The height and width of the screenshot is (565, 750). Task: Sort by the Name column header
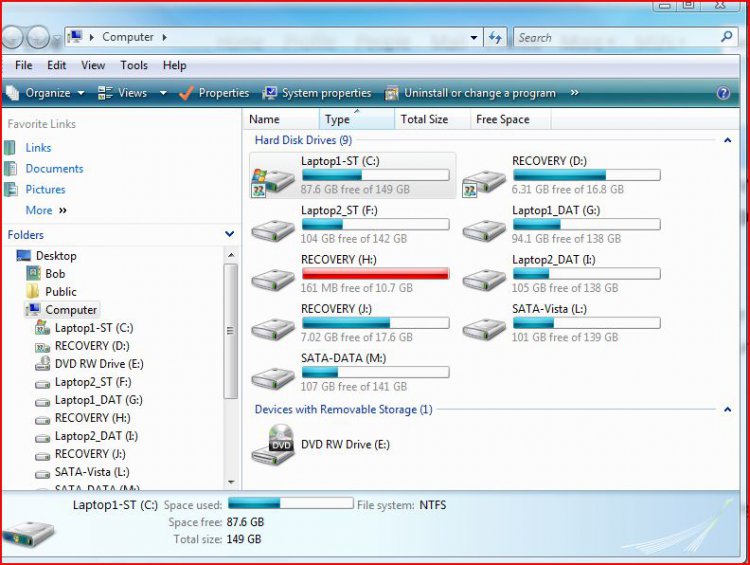pos(281,119)
